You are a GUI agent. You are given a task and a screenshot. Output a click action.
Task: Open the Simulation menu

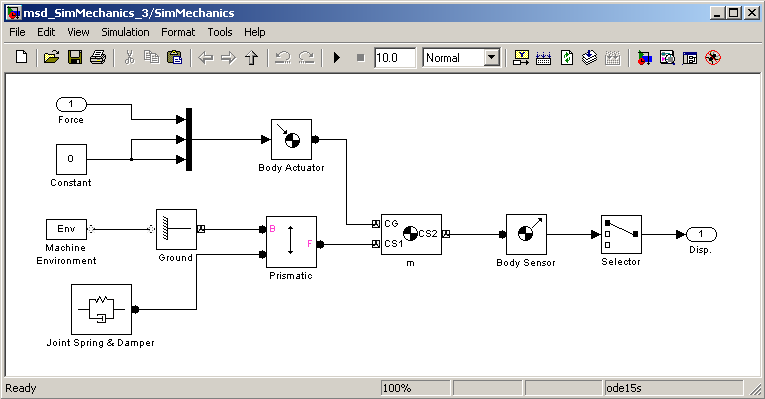(125, 32)
